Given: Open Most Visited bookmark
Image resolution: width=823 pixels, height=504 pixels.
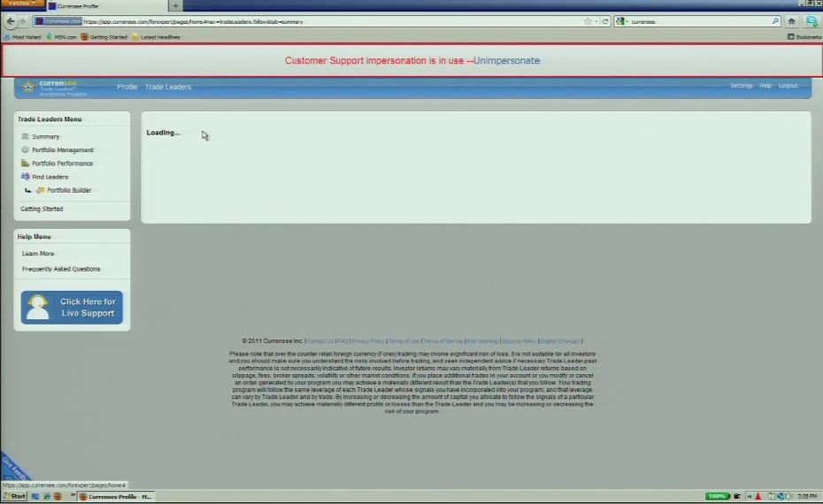Looking at the screenshot, I should pos(22,37).
